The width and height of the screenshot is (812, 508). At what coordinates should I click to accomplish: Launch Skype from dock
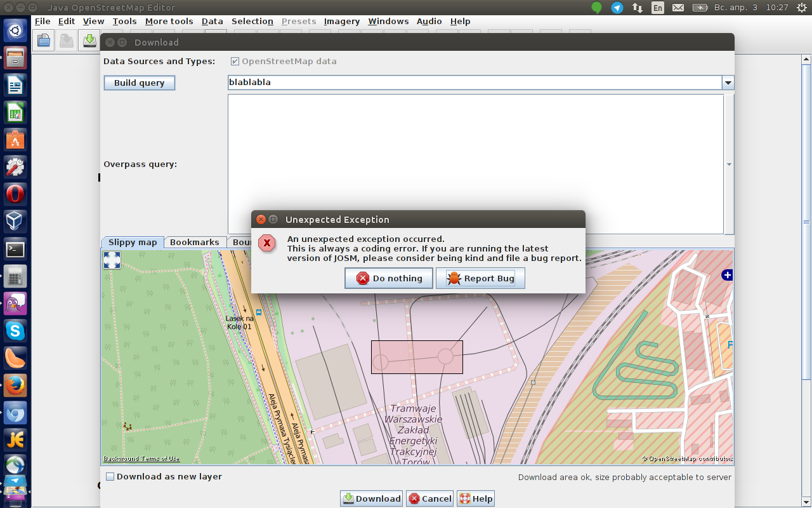tap(15, 330)
